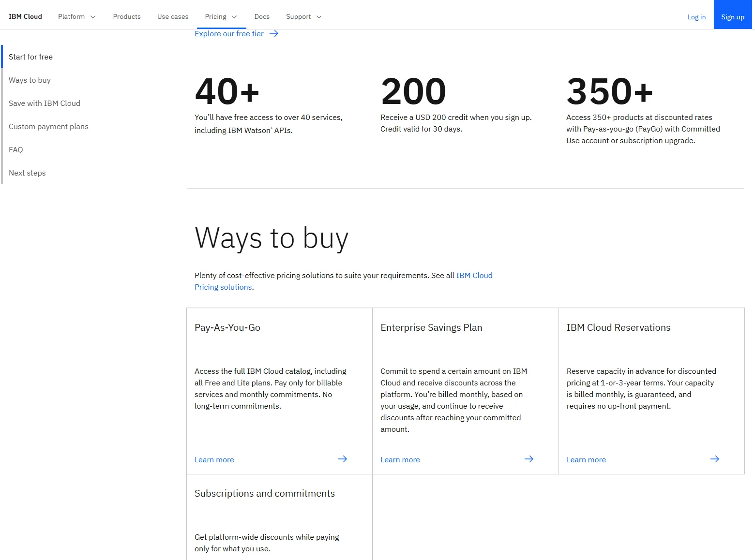Expand the Support menu chevron
The width and height of the screenshot is (755, 560).
pos(319,17)
